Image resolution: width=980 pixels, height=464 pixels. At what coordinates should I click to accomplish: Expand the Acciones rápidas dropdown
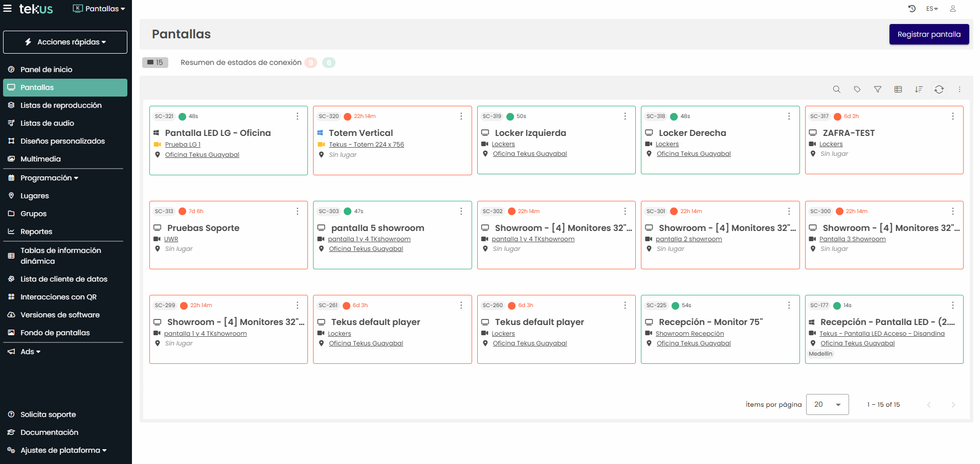tap(65, 42)
